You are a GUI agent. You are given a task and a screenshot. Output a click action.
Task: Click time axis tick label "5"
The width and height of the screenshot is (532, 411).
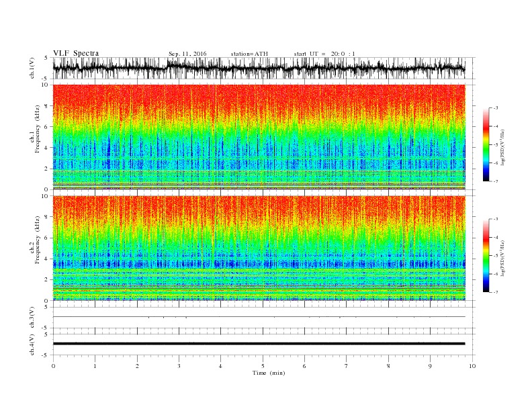[x=263, y=366]
